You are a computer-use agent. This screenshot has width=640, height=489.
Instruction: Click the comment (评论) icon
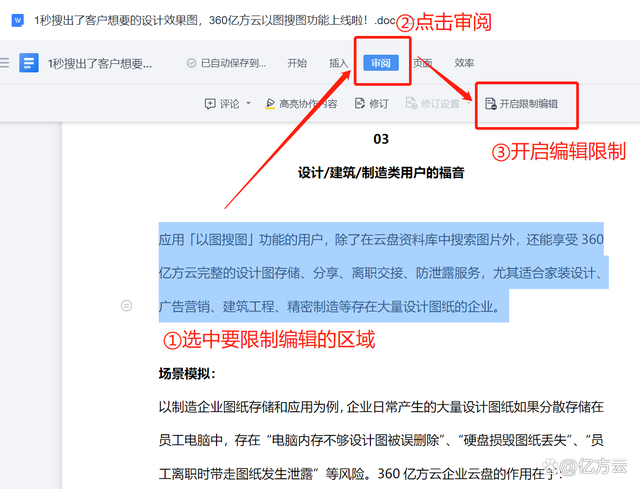pyautogui.click(x=210, y=104)
